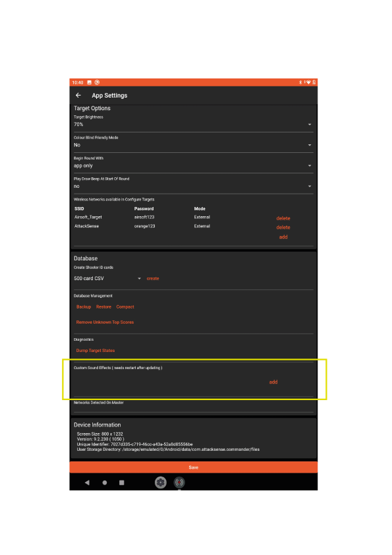Select the External mode of AttackSense row
Image resolution: width=392 pixels, height=555 pixels.
(x=202, y=226)
